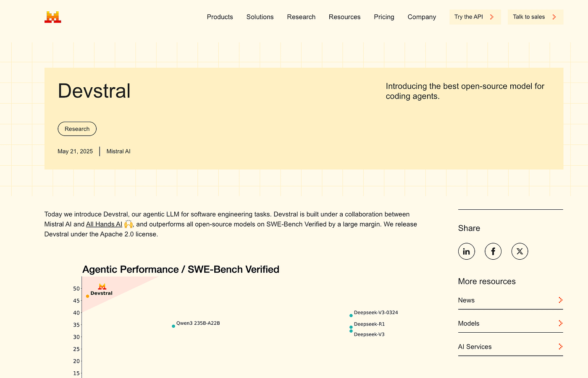Click the Talk to sales button
Image resolution: width=588 pixels, height=378 pixels.
coord(535,17)
